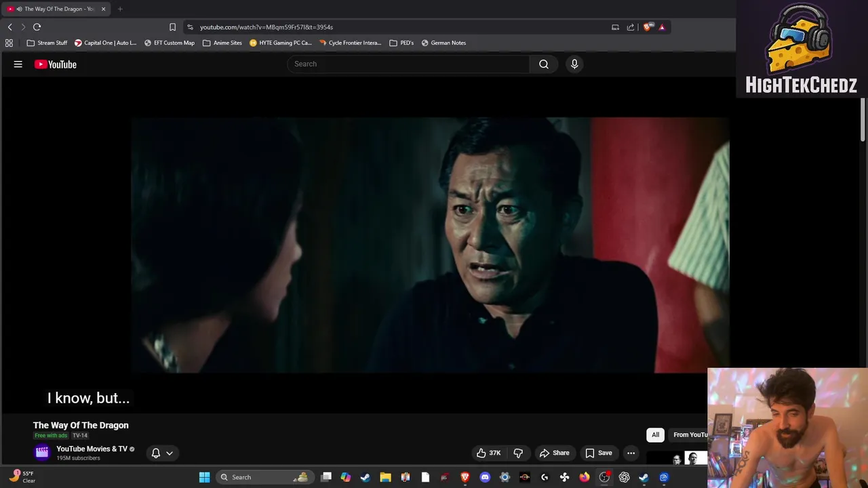868x488 pixels.
Task: Open the Stream Stuff bookmark folder
Action: 47,43
